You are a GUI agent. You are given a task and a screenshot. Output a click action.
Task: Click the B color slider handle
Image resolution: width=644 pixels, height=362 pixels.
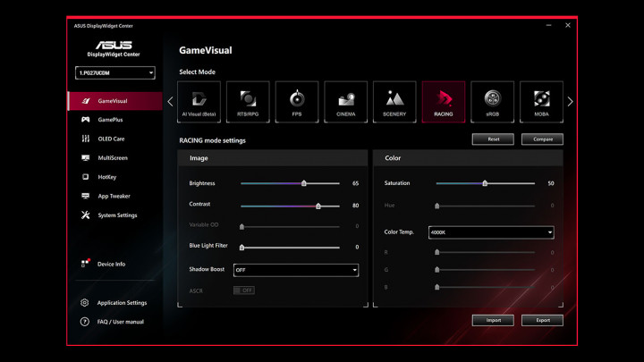click(437, 287)
